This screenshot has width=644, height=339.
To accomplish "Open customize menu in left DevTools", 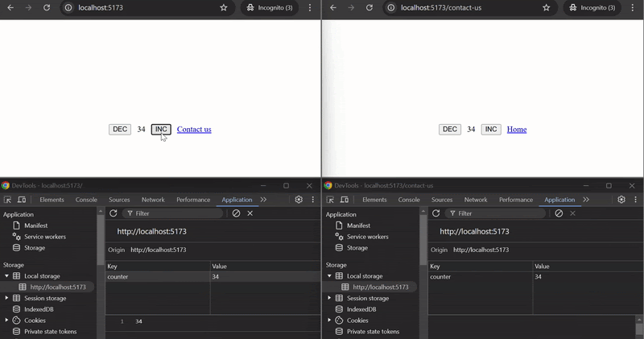I will (x=312, y=200).
